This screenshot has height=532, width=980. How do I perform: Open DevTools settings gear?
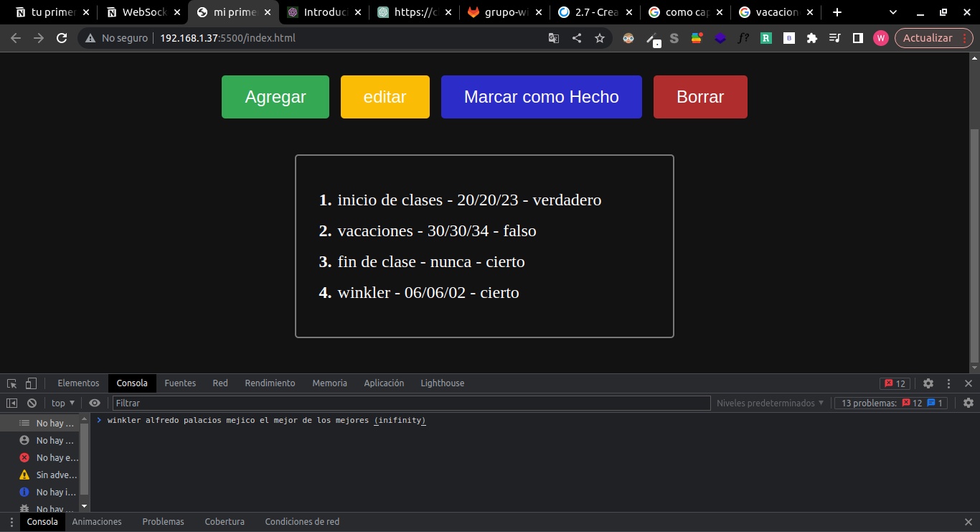pos(928,383)
